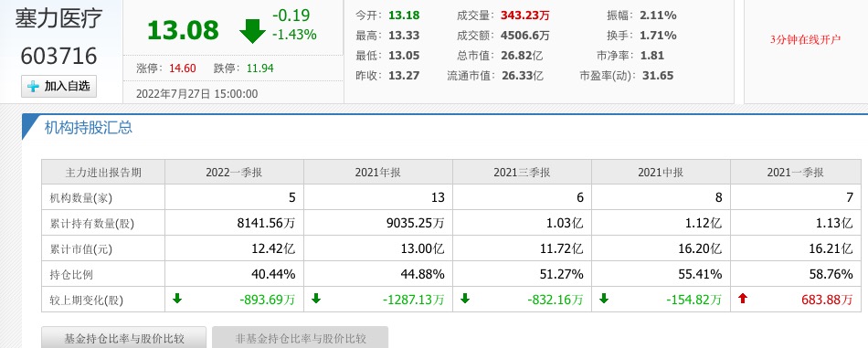This screenshot has width=868, height=348.
Task: Click the percentage change -1.43%
Action: pos(294,35)
